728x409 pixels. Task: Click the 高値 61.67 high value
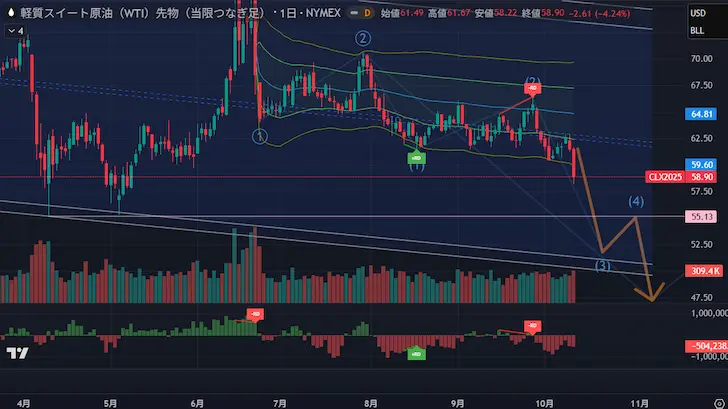pyautogui.click(x=449, y=13)
